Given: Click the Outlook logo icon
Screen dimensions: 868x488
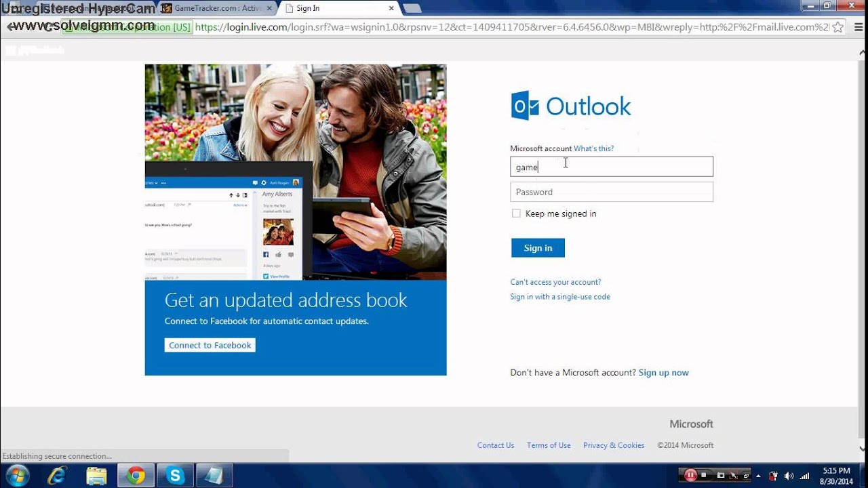Looking at the screenshot, I should pyautogui.click(x=525, y=106).
